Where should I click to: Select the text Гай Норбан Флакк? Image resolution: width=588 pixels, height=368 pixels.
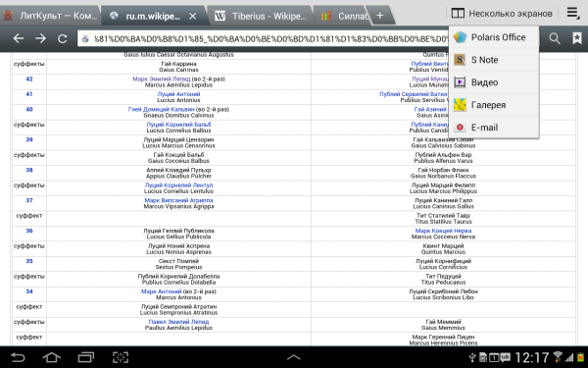(443, 170)
